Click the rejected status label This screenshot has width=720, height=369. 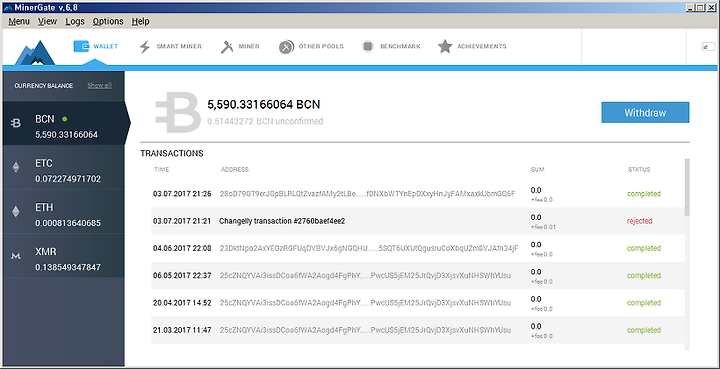640,221
